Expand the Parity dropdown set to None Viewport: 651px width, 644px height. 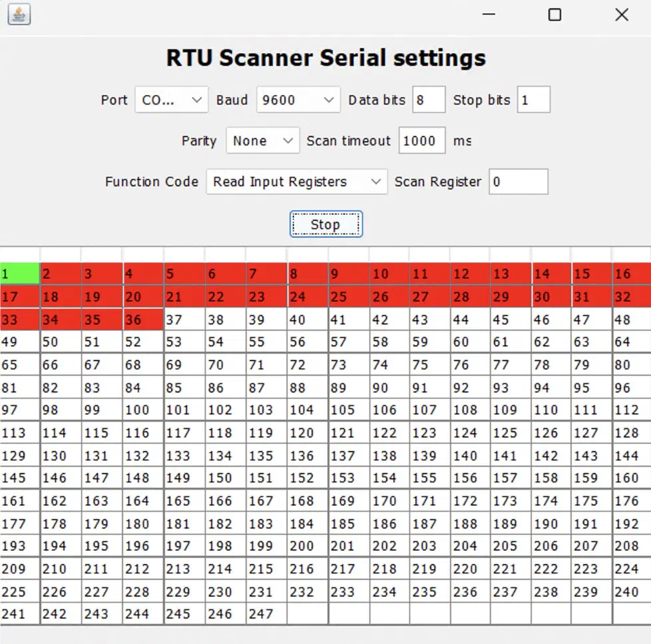(263, 140)
